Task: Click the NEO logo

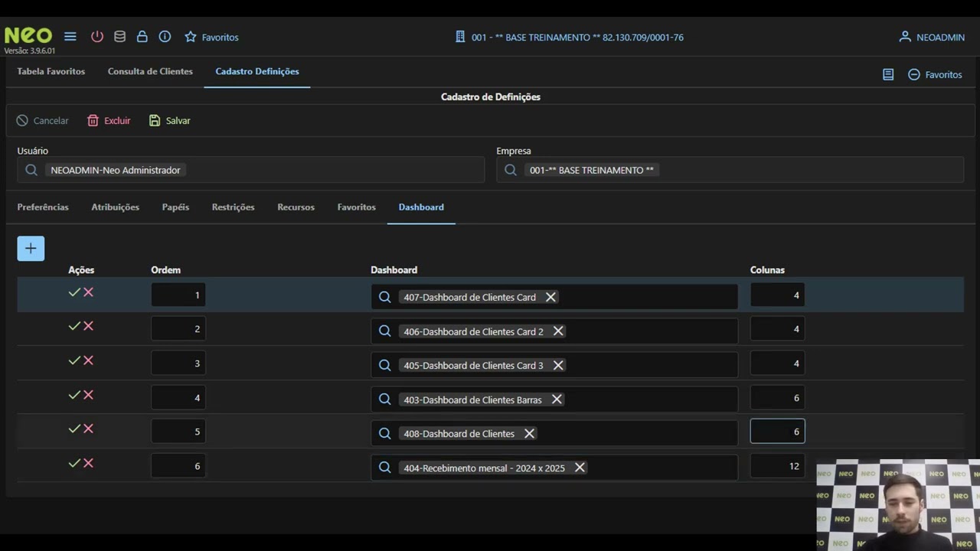Action: click(x=28, y=35)
